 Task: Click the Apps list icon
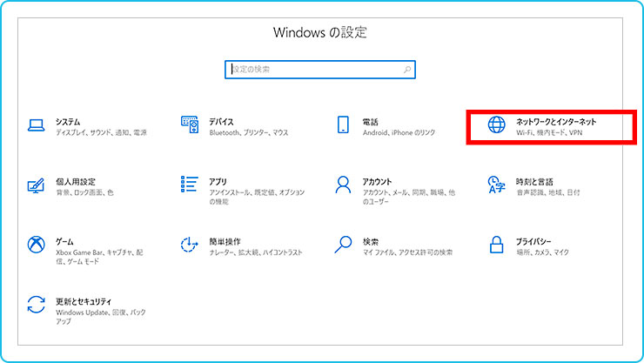[x=190, y=184]
